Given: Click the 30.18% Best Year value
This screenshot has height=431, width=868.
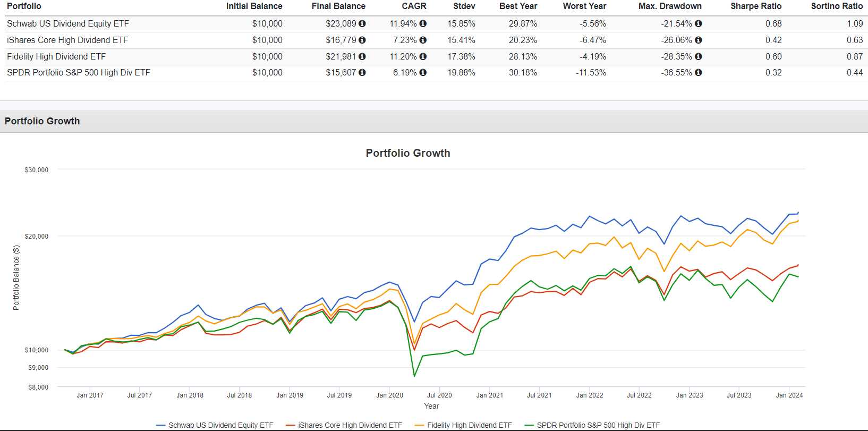Looking at the screenshot, I should coord(523,72).
